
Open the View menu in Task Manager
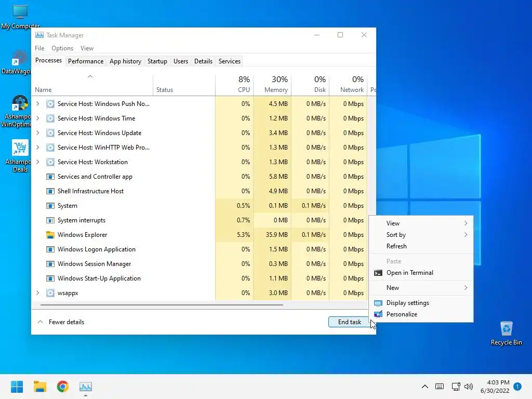pos(87,48)
